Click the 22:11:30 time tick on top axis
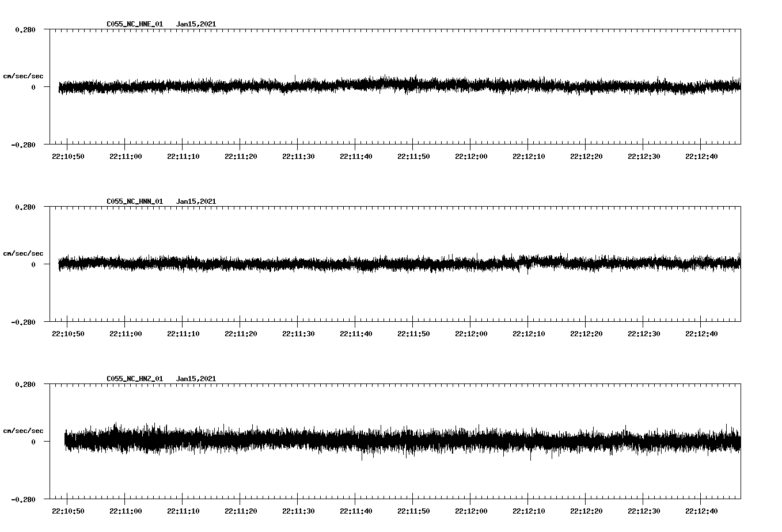782x532 pixels. 298,155
